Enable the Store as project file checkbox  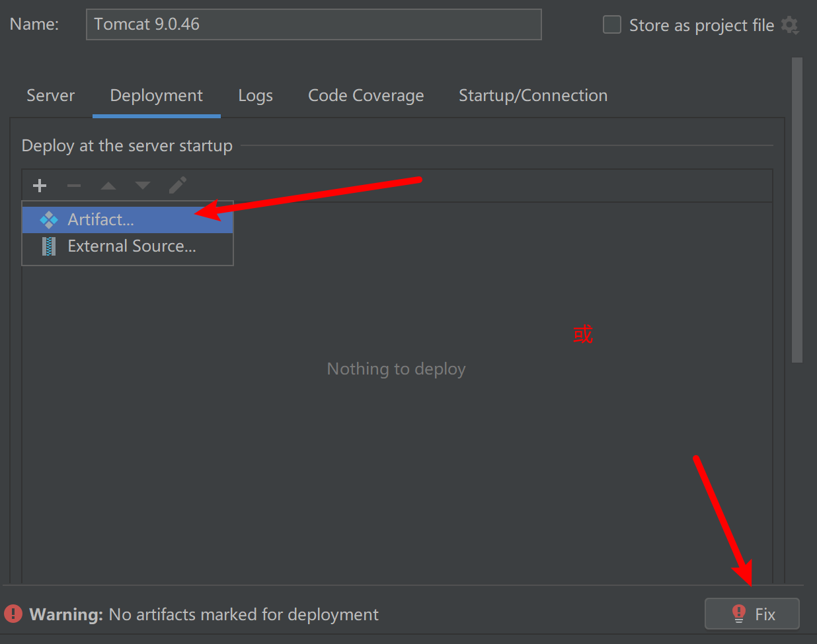612,25
